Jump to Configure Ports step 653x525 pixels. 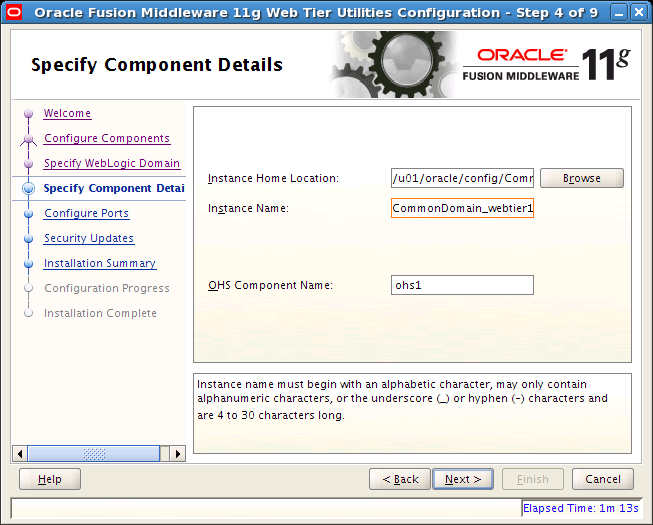(87, 213)
